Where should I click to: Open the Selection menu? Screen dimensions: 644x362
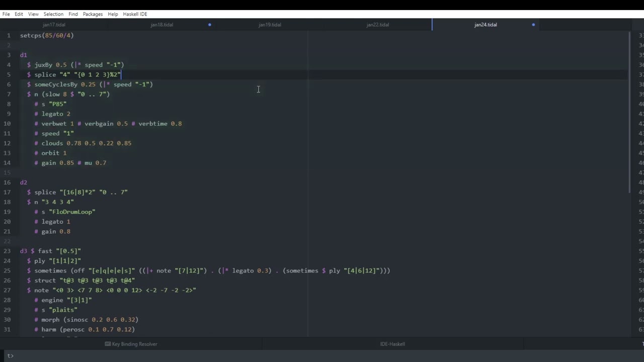point(53,14)
